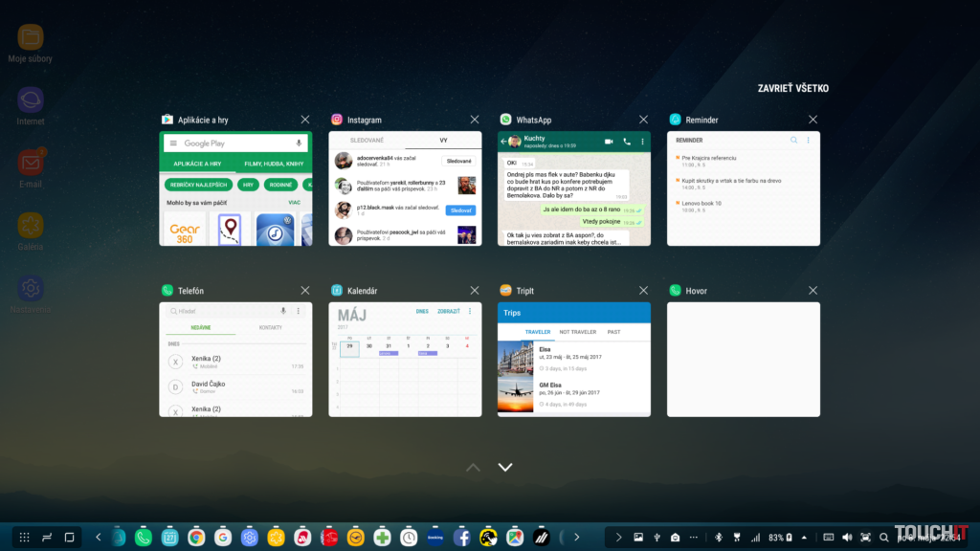Open Booking app from the taskbar
Screen dimensions: 980x551
[x=434, y=538]
